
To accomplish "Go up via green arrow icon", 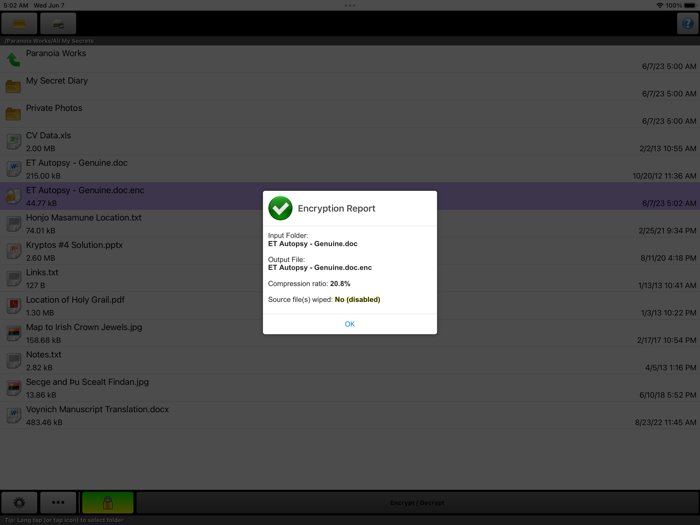I will pyautogui.click(x=13, y=59).
